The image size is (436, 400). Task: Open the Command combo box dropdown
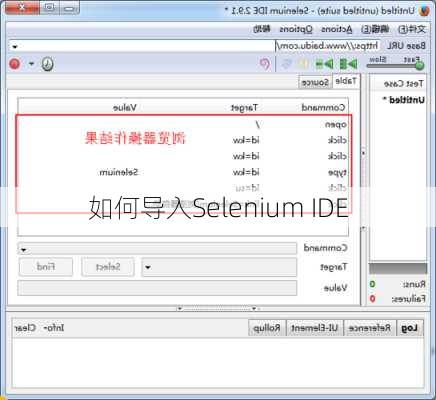tap(24, 249)
